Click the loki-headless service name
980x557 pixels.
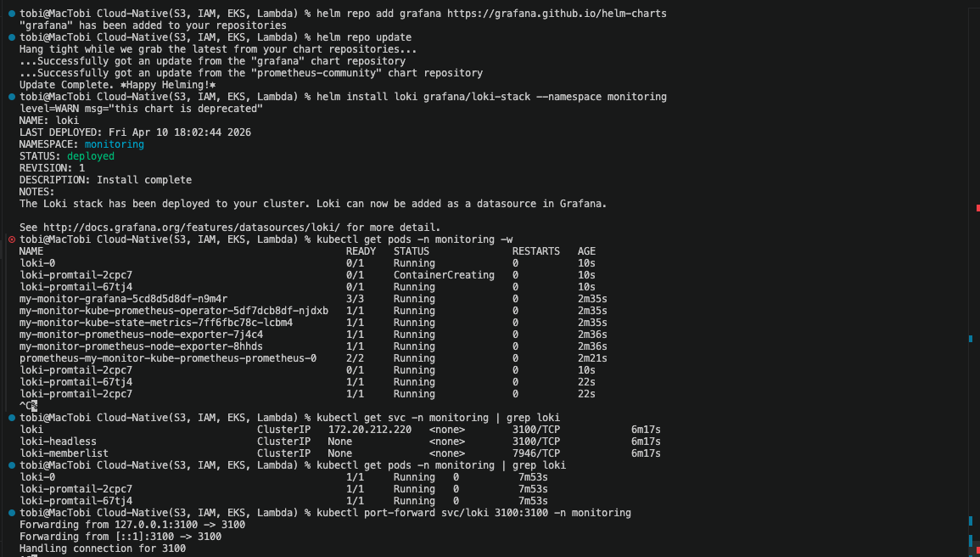click(58, 442)
